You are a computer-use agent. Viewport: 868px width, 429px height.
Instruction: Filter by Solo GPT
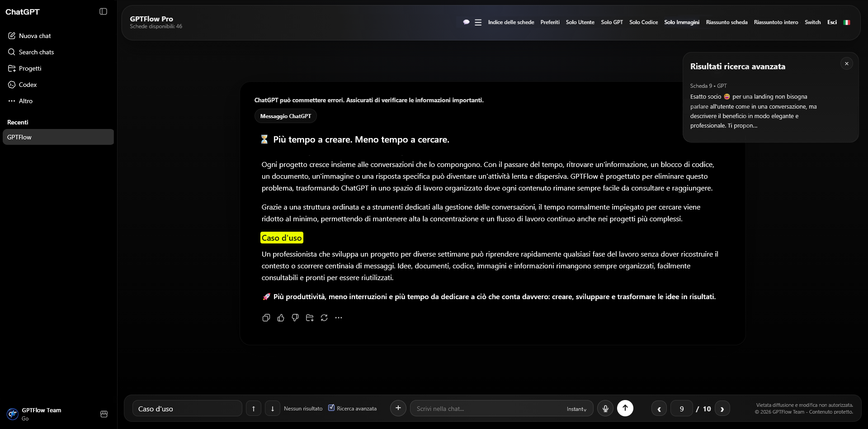click(x=612, y=22)
